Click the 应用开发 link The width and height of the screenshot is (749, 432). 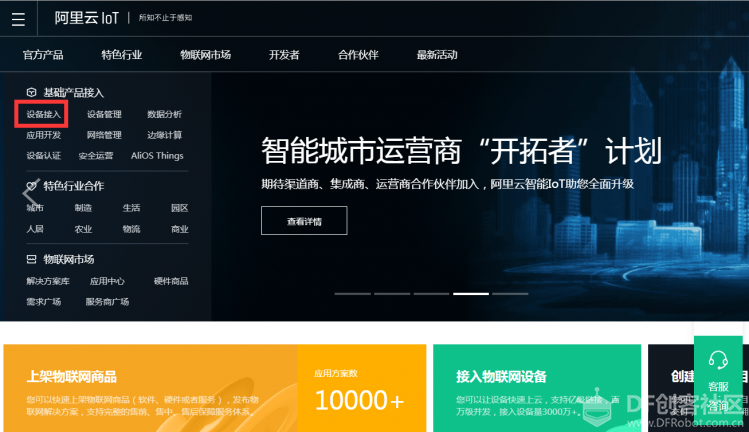point(43,135)
